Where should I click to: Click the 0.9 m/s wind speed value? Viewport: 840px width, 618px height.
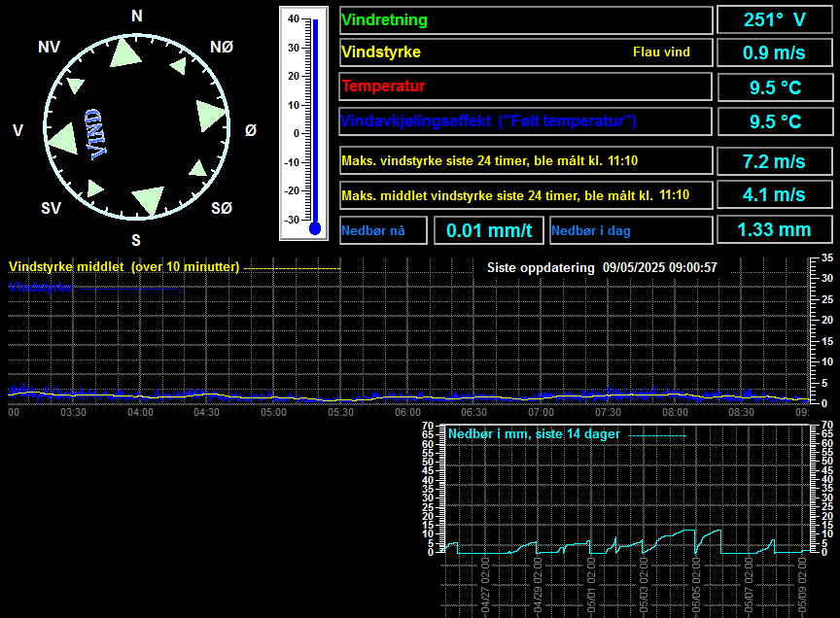tap(774, 52)
